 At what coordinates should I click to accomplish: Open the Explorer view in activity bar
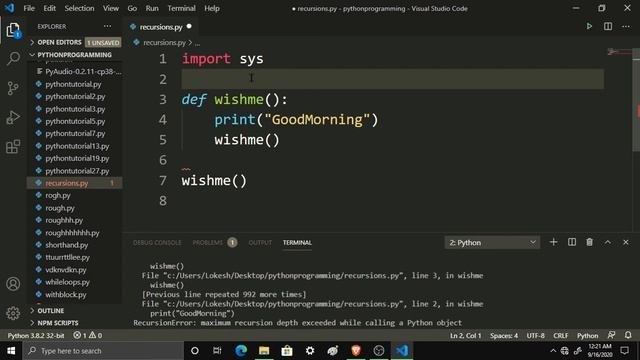(13, 30)
